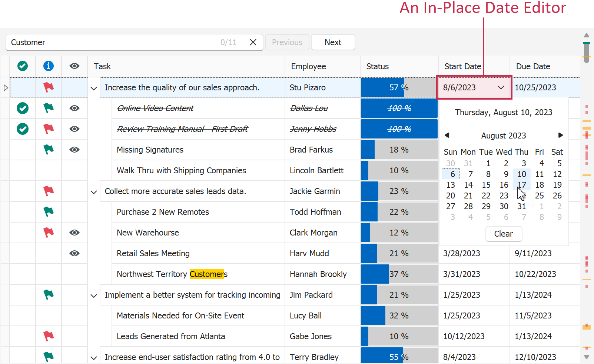Select August 17 in the calendar

[522, 185]
